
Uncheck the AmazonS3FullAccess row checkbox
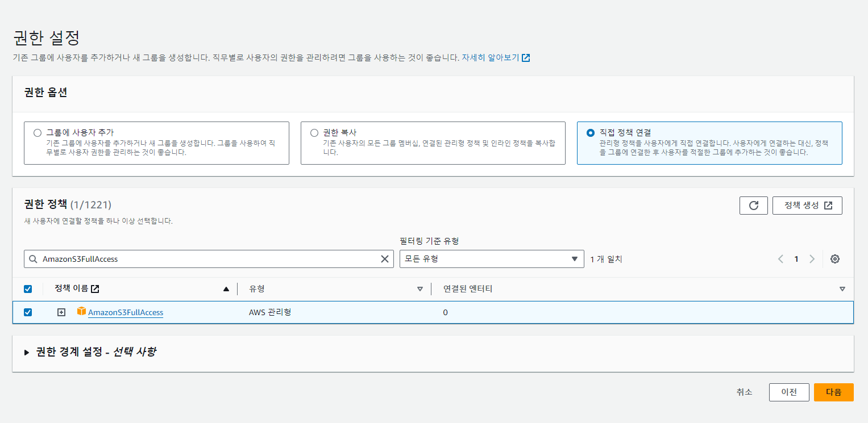coord(27,312)
